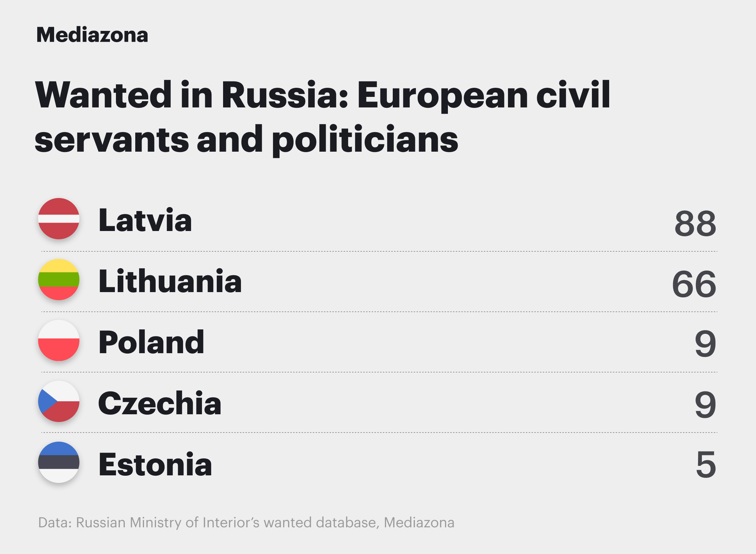The height and width of the screenshot is (554, 756).
Task: Select the Poland country label
Action: click(x=151, y=342)
